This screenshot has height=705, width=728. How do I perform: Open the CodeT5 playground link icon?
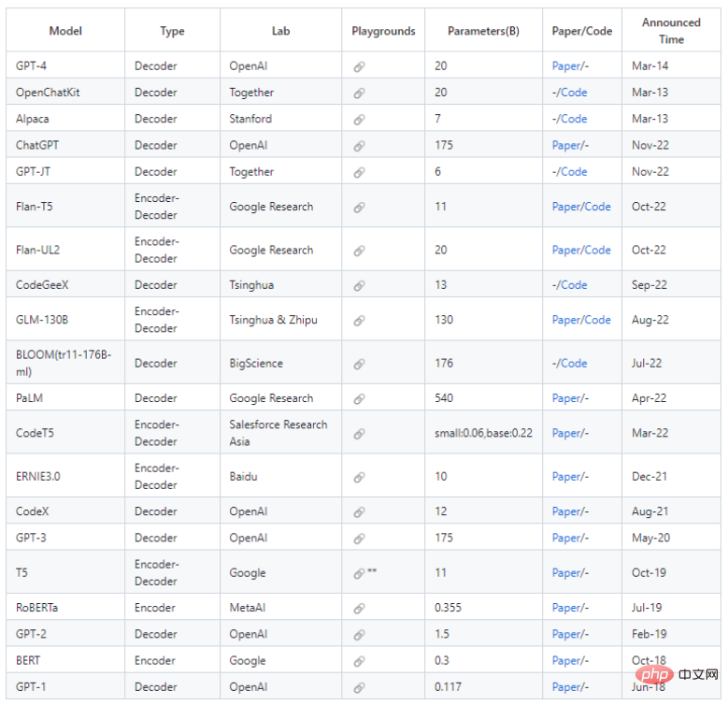tap(359, 434)
